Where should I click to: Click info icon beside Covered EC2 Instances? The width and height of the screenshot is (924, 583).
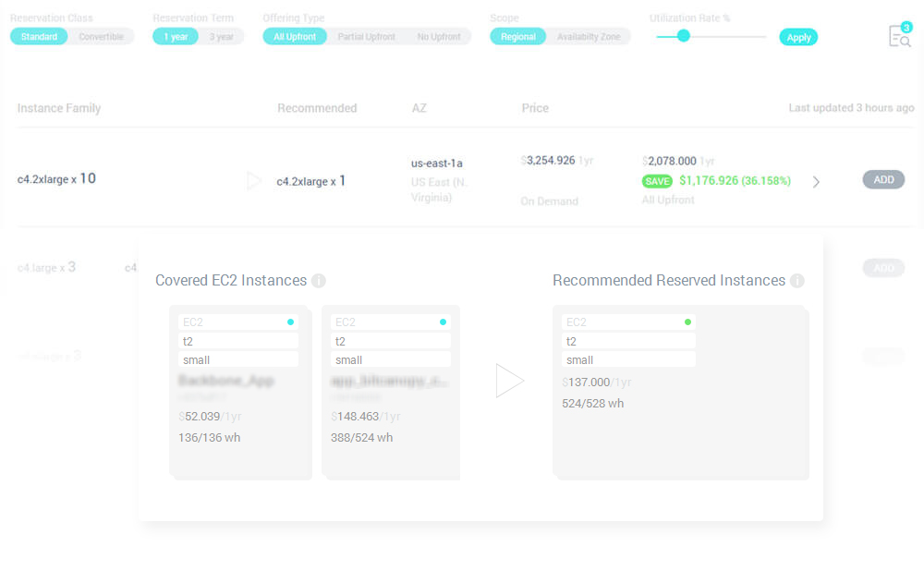(319, 281)
